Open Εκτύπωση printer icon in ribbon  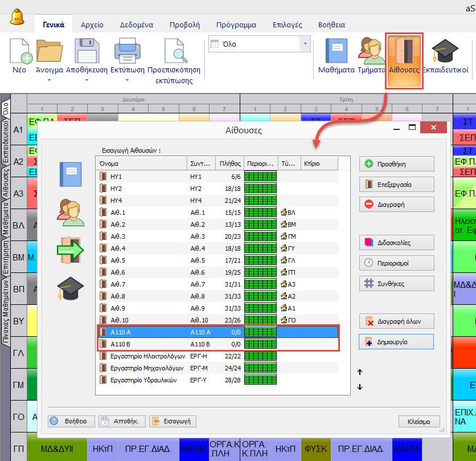click(x=126, y=52)
